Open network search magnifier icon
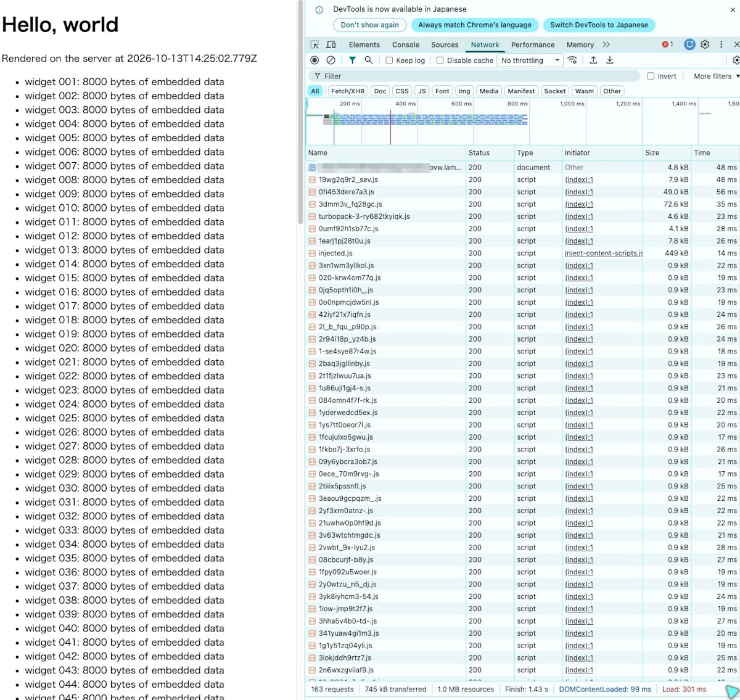This screenshot has height=700, width=740. pos(368,60)
